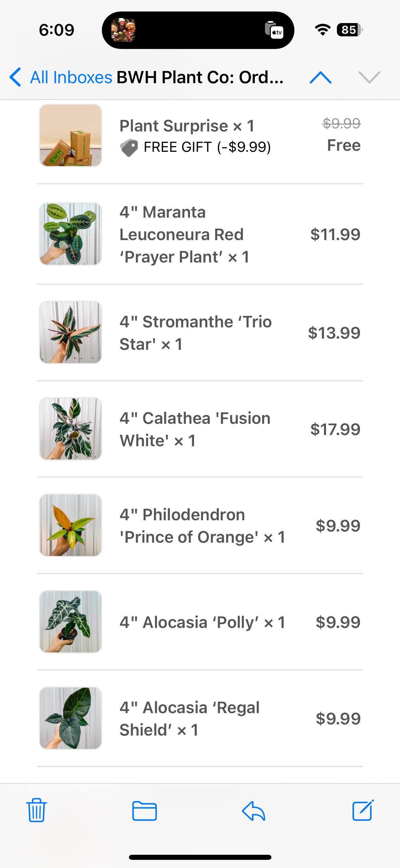Open the Maranta Prayer Plant photo

[x=71, y=234]
